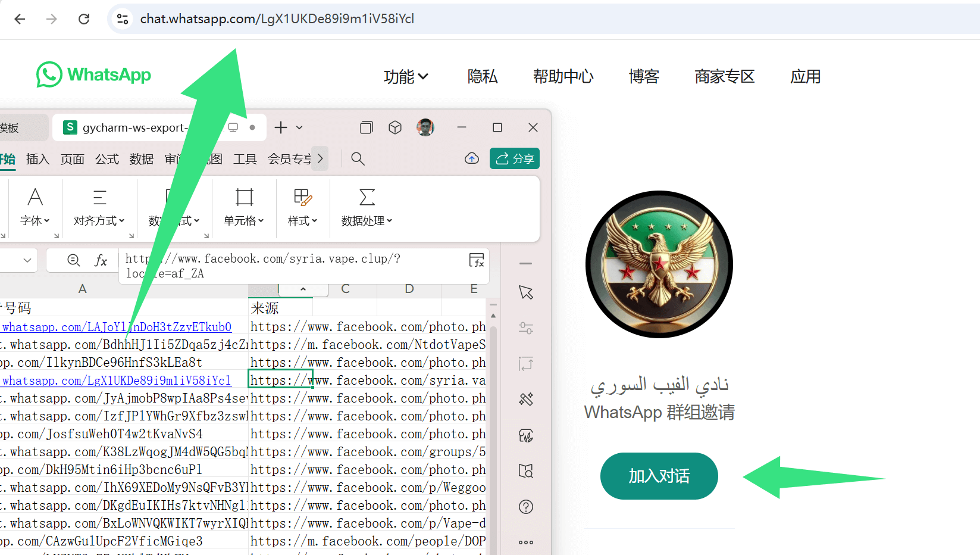Click the ribbon search magnifier icon

click(358, 158)
